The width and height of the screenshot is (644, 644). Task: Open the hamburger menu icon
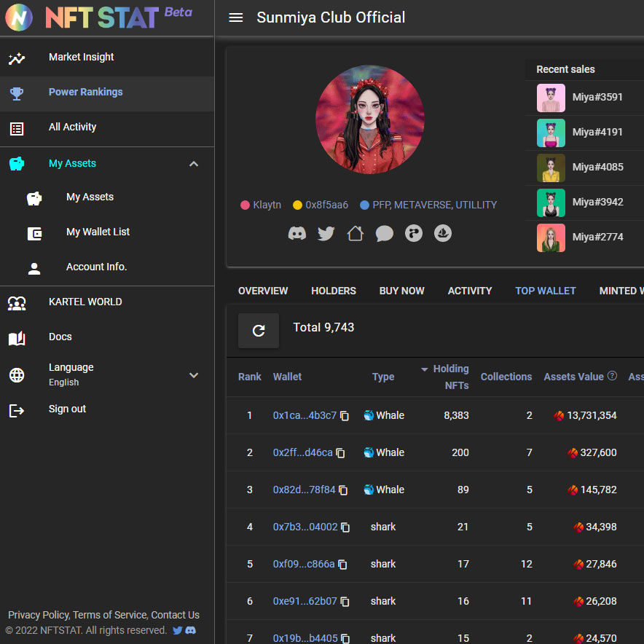click(x=235, y=17)
